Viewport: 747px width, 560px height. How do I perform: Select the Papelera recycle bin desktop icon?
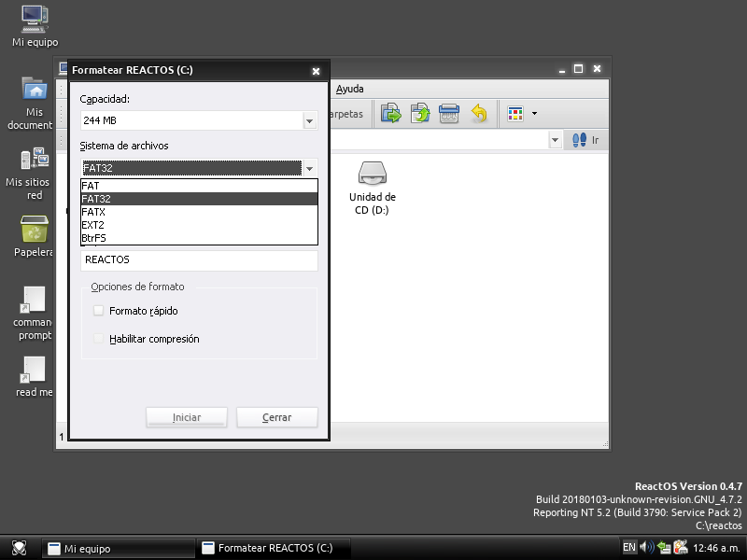pyautogui.click(x=34, y=236)
